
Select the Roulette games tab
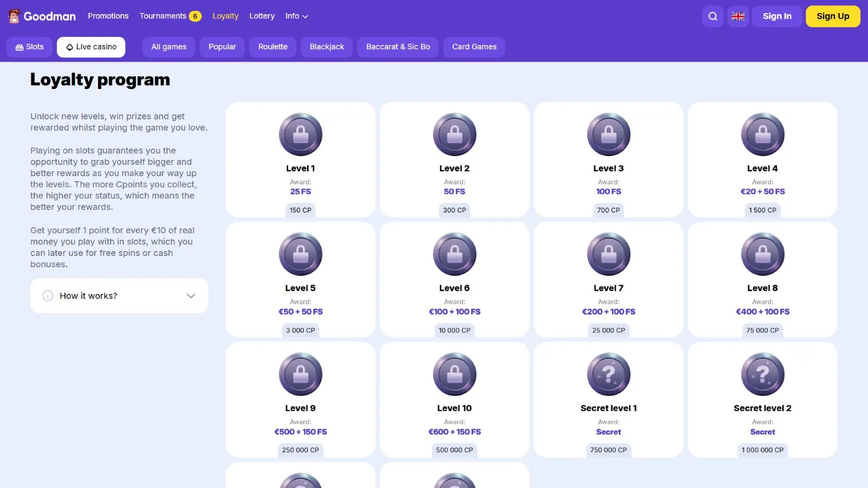tap(273, 47)
